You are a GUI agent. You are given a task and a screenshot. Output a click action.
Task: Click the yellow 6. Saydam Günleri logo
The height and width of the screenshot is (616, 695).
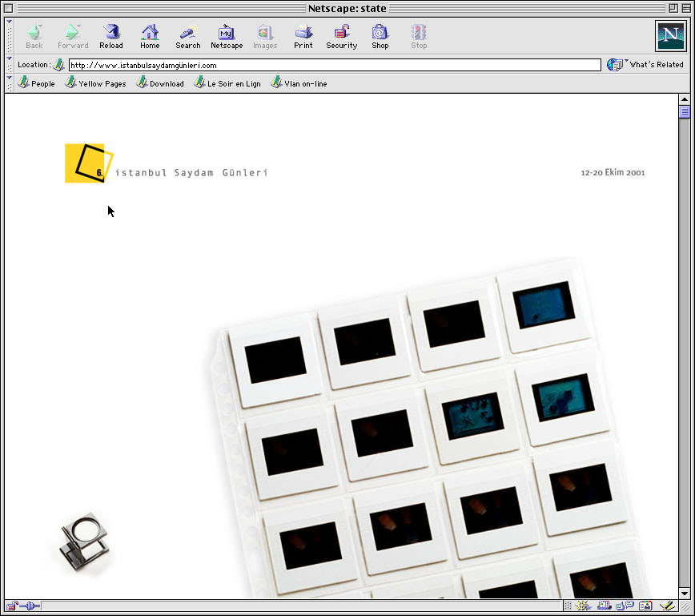(x=89, y=163)
